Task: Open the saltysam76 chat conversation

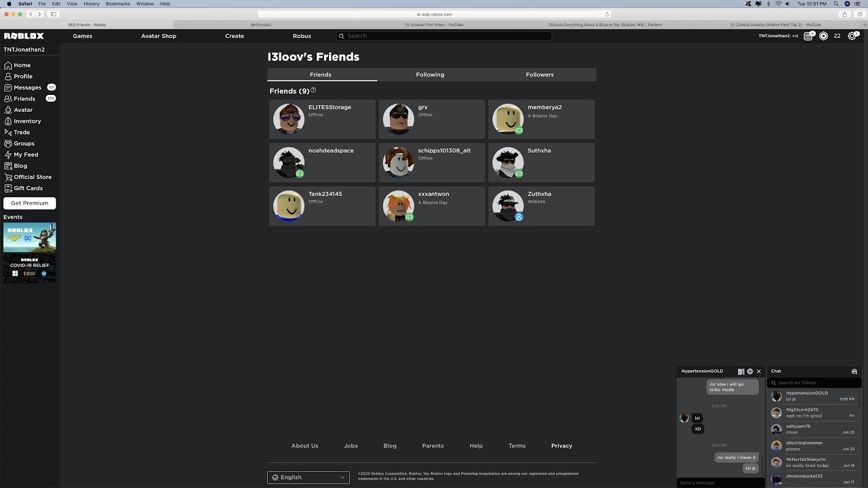Action: click(x=814, y=429)
